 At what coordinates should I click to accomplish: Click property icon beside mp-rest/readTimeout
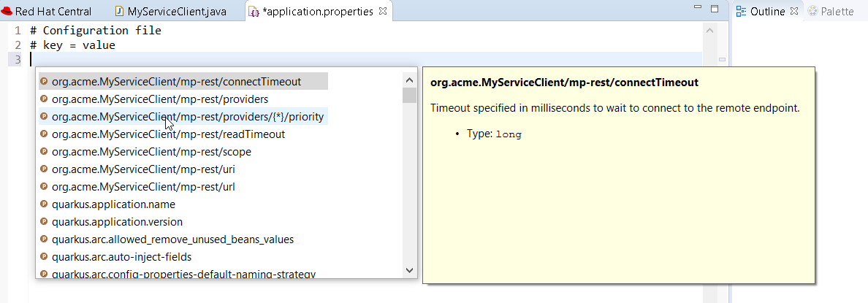point(45,134)
